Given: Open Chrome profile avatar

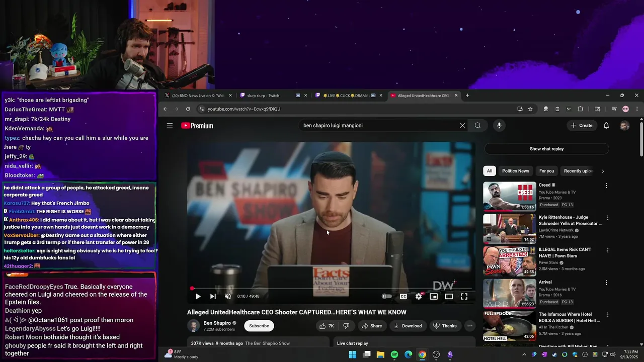Looking at the screenshot, I should pos(625,109).
